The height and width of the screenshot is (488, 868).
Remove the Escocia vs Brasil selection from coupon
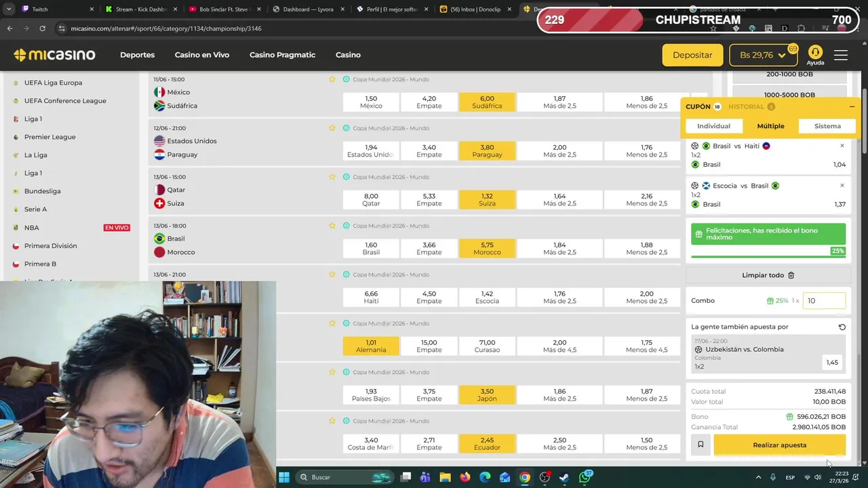point(842,186)
